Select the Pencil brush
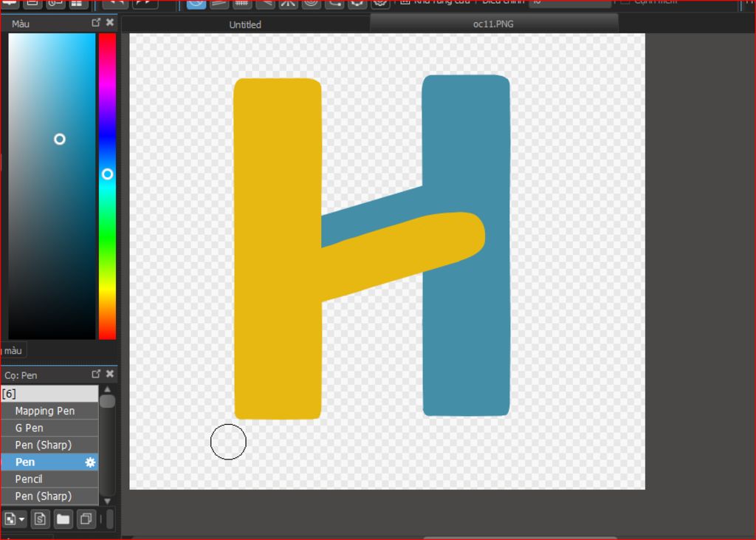Viewport: 756px width, 540px height. pos(49,479)
